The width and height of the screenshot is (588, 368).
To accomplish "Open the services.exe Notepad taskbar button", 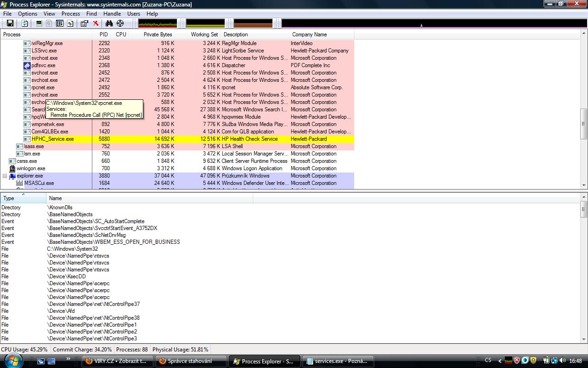I will point(337,361).
